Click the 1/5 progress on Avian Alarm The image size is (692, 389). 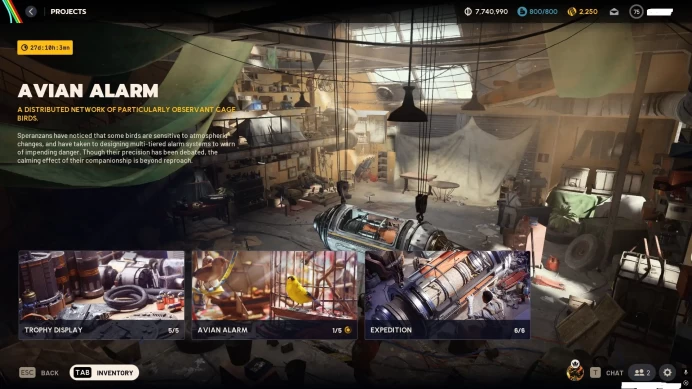pos(337,330)
